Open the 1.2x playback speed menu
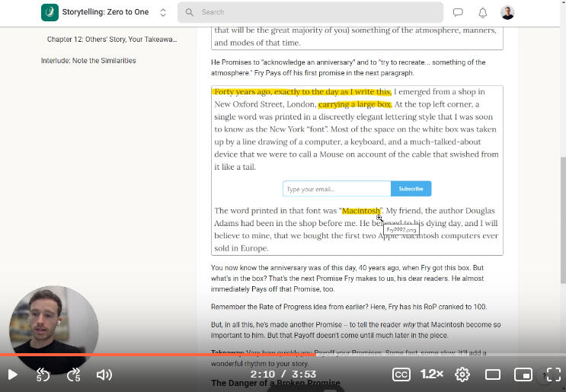566x392 pixels. click(x=432, y=374)
